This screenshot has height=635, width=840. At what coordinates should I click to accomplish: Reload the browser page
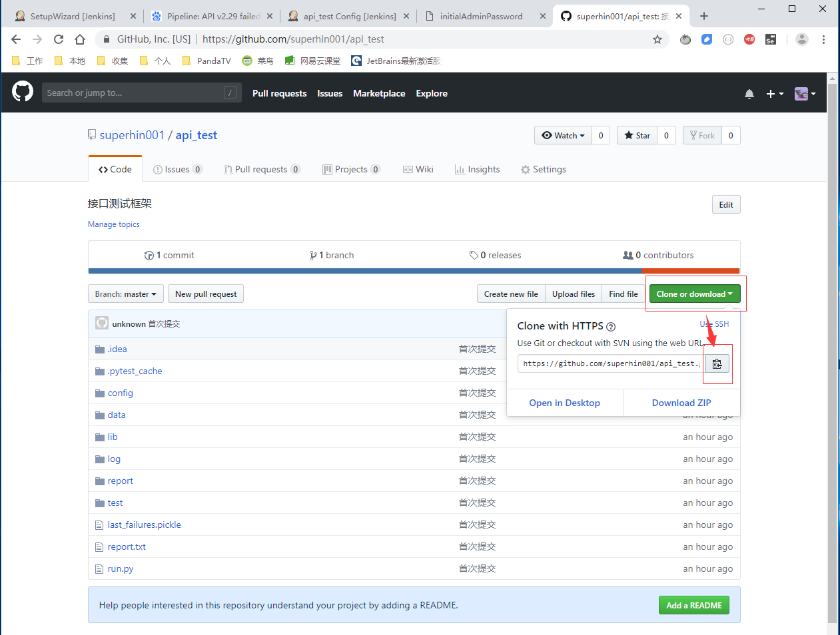point(59,39)
